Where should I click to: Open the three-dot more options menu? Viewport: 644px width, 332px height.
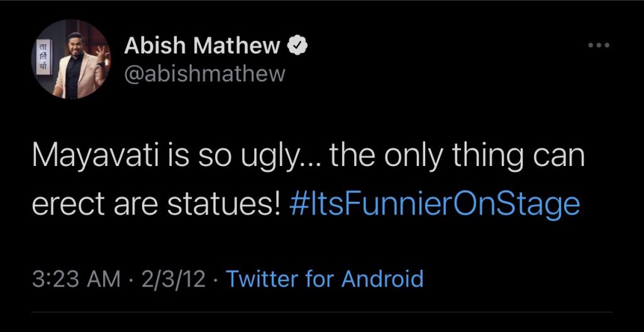click(599, 46)
